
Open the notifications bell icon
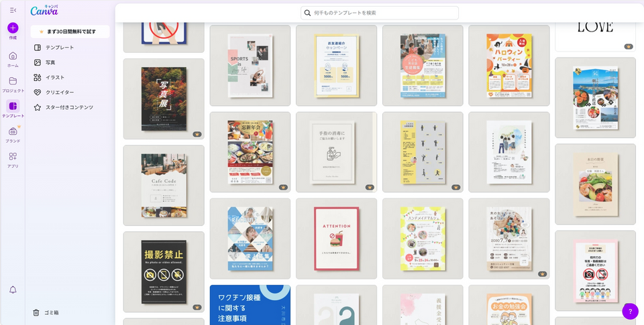coord(13,289)
